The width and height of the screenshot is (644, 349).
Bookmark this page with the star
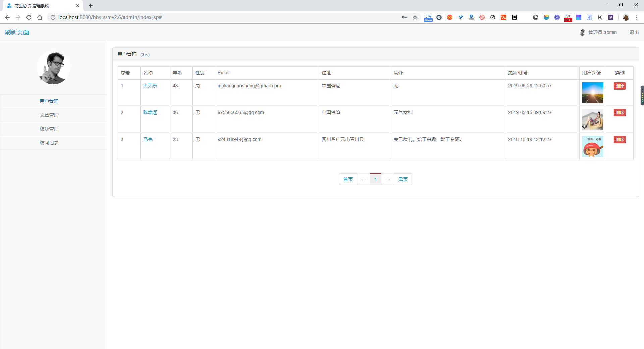(x=415, y=17)
